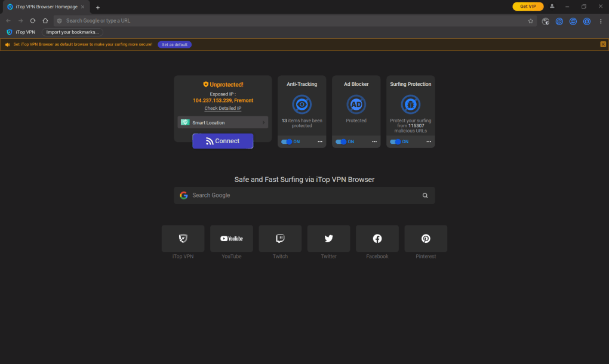
Task: Dismiss the default browser notification bar
Action: 603,44
